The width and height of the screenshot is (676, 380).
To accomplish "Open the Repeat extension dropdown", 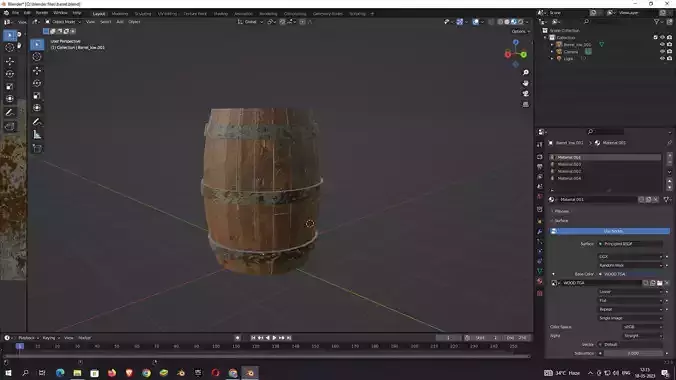I will click(x=630, y=309).
